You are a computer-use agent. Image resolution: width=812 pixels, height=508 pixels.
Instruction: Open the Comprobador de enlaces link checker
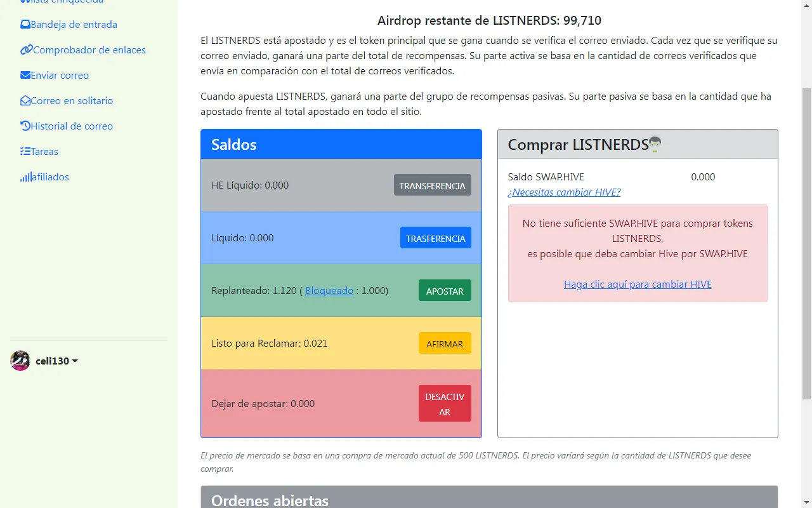83,50
